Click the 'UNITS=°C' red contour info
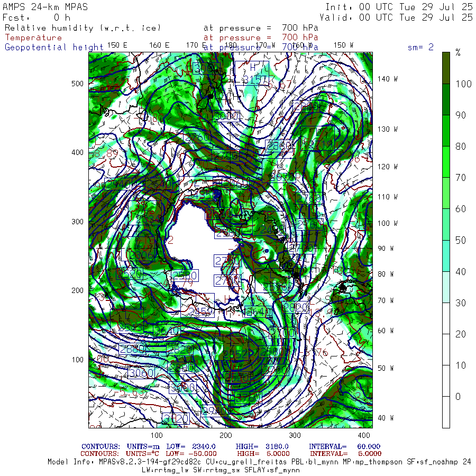 coord(142,454)
